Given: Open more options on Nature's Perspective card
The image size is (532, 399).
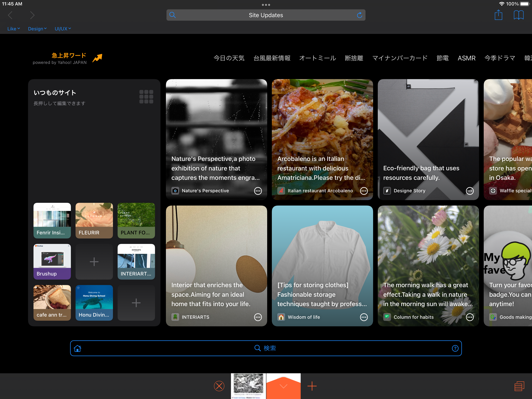Looking at the screenshot, I should (x=258, y=191).
